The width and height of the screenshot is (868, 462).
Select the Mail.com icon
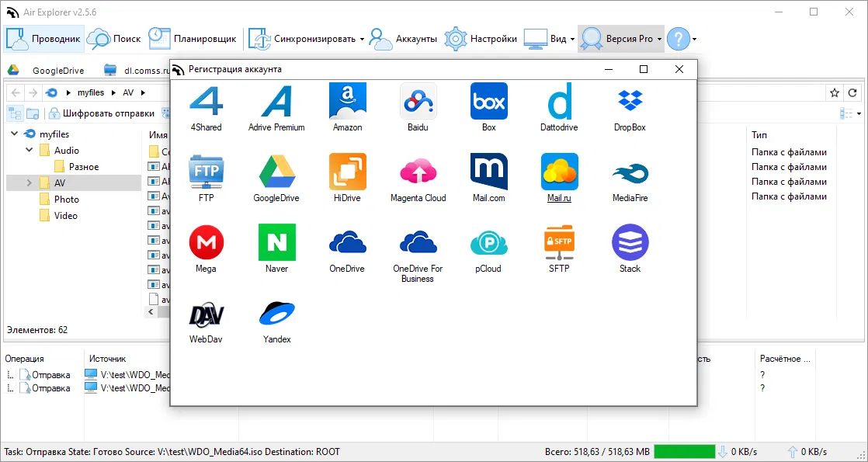[489, 172]
